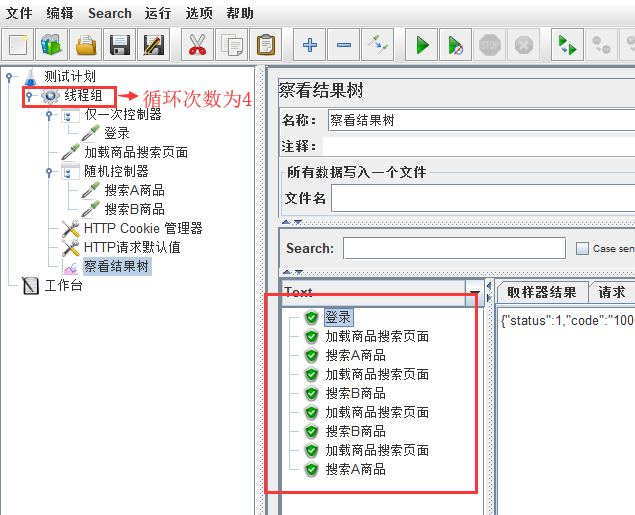
Task: Open the 运行 menu
Action: (157, 13)
